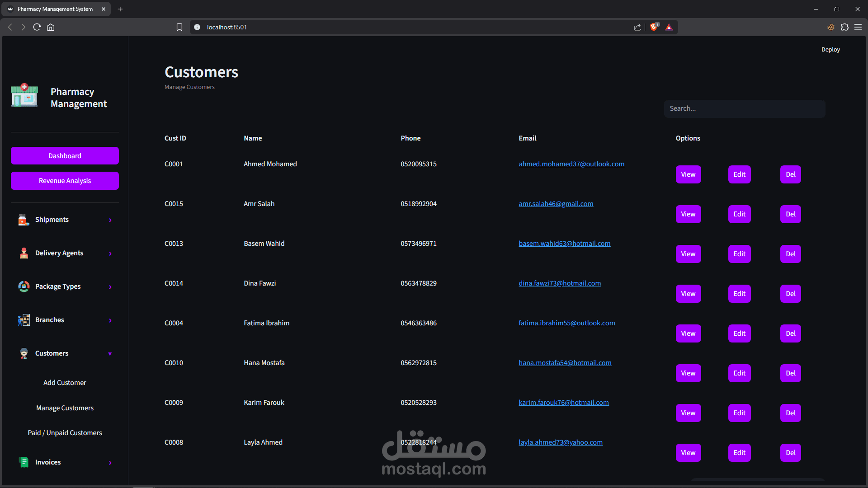Edit customer Layla Ahmed

click(740, 453)
